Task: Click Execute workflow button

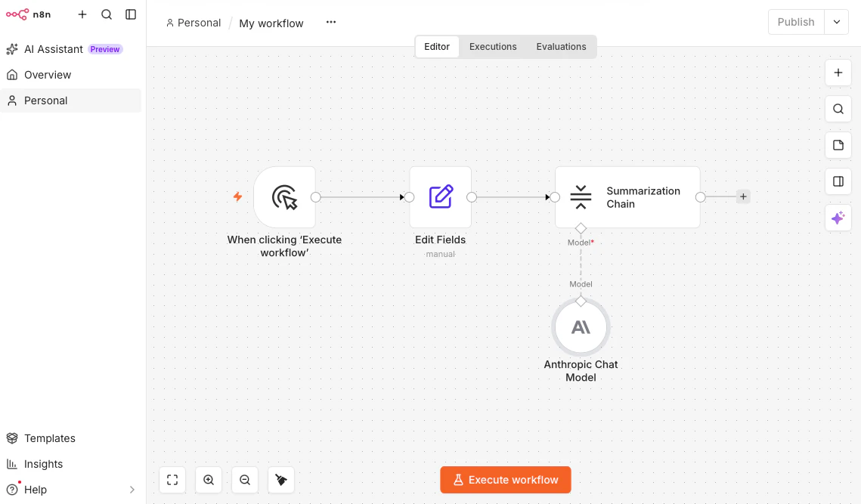Action: point(506,480)
